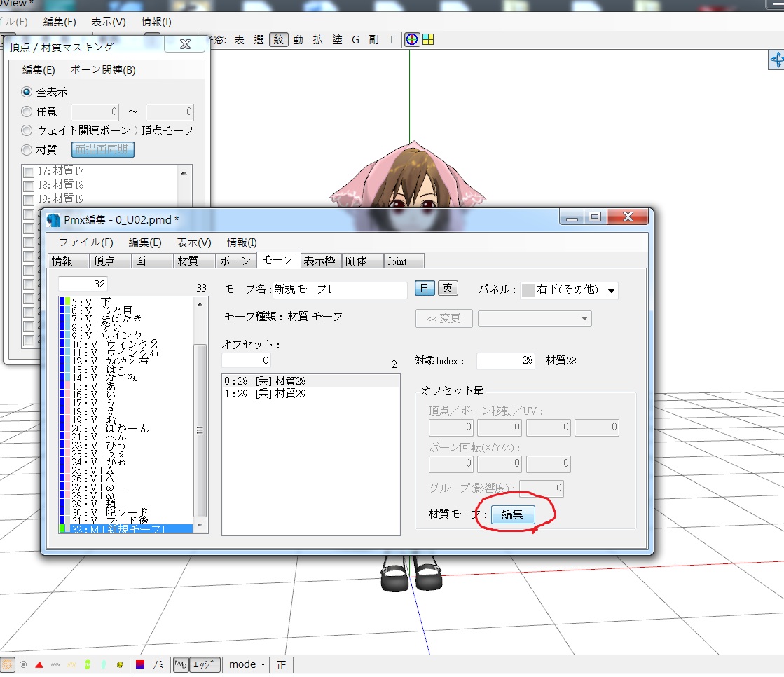Click the 動 button in the view toolbar
This screenshot has height=677, width=784.
pos(298,39)
